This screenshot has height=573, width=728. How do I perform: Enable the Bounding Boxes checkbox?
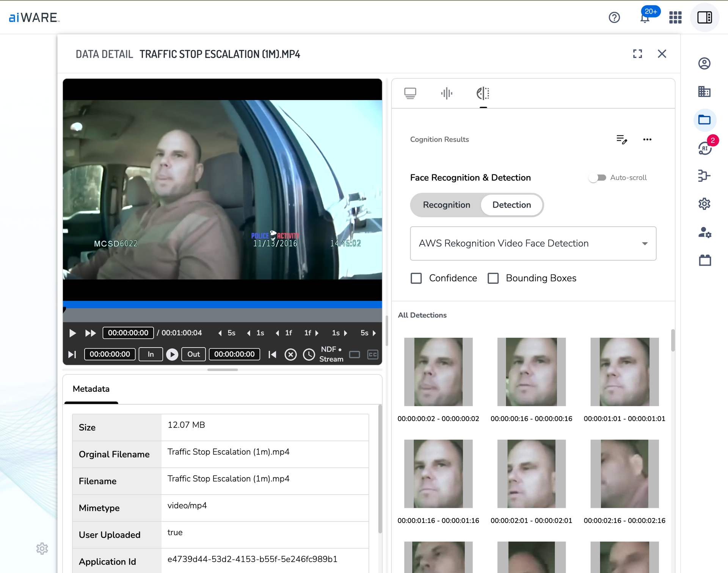pos(493,278)
